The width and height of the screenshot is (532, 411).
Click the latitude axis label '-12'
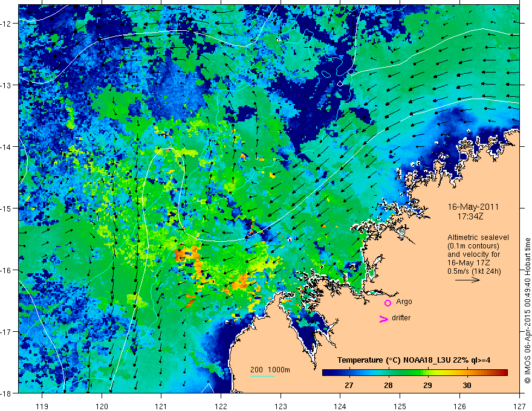pyautogui.click(x=6, y=24)
